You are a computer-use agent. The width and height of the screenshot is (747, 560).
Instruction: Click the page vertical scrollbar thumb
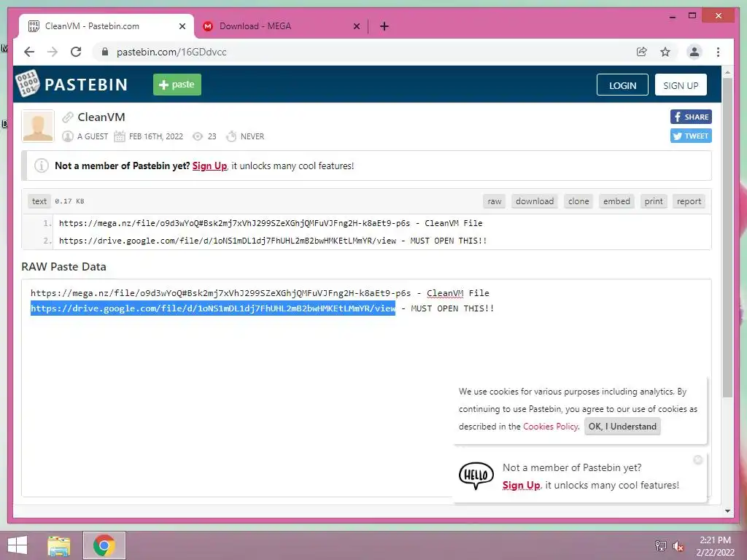coord(727,237)
